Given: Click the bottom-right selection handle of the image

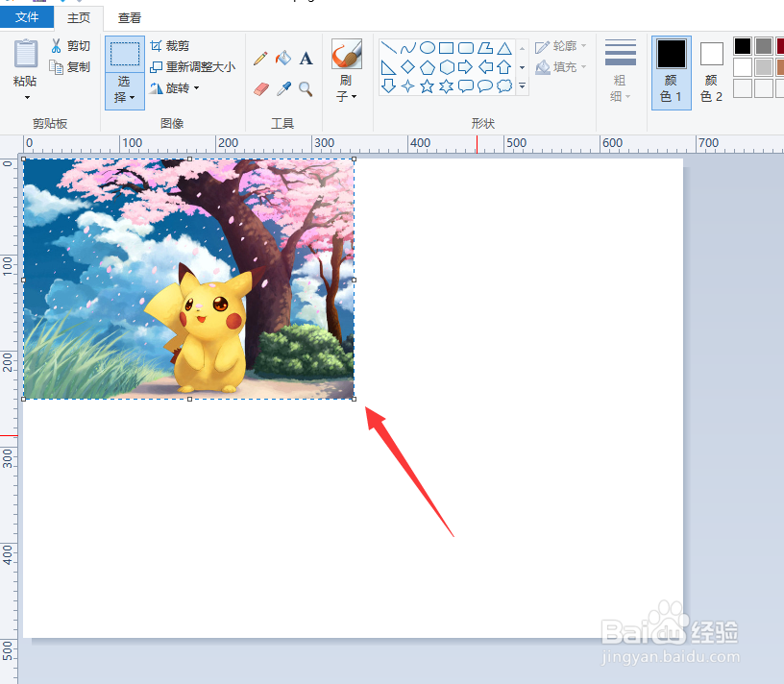Looking at the screenshot, I should [355, 399].
